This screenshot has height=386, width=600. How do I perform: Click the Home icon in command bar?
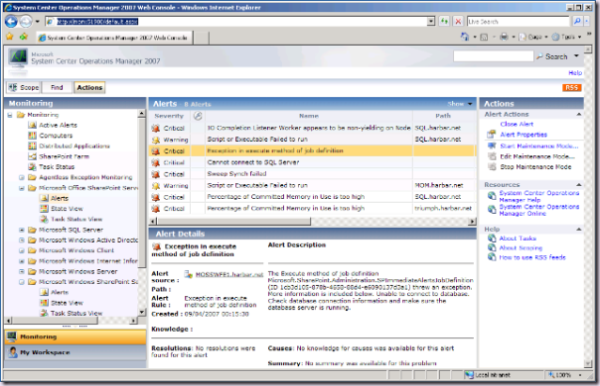465,37
